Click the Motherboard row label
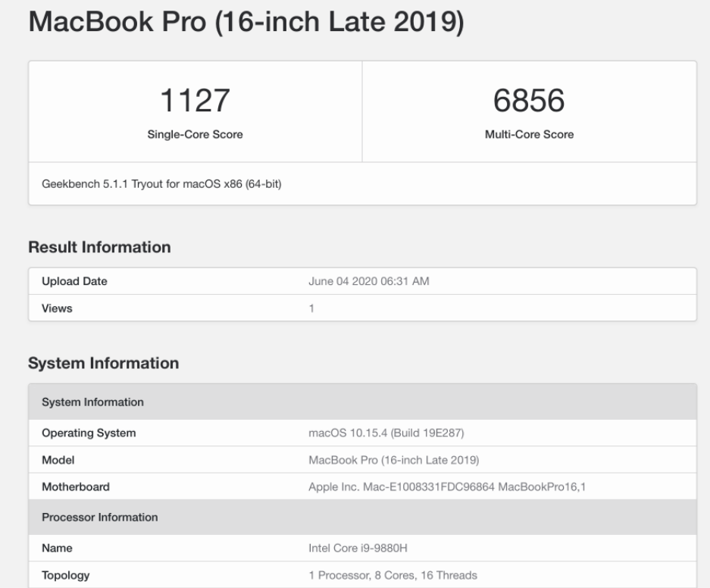Viewport: 710px width, 588px height. pos(76,486)
